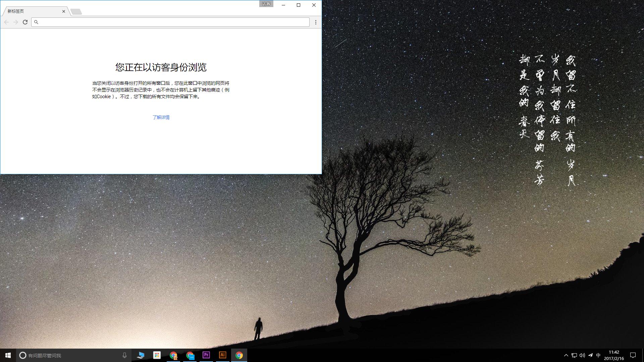Click the search icon in the address bar
Image resolution: width=644 pixels, height=362 pixels.
[x=36, y=22]
